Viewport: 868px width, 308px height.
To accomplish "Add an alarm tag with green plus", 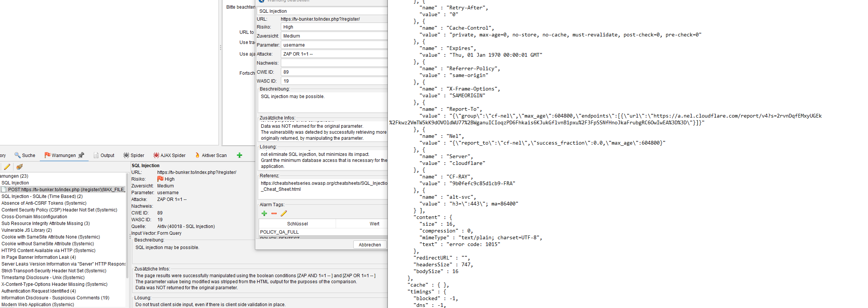I will pyautogui.click(x=264, y=213).
